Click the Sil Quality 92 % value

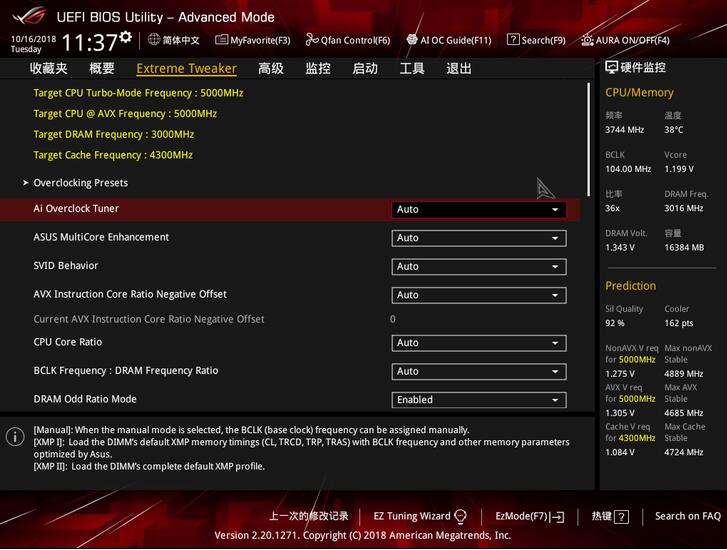[x=615, y=323]
